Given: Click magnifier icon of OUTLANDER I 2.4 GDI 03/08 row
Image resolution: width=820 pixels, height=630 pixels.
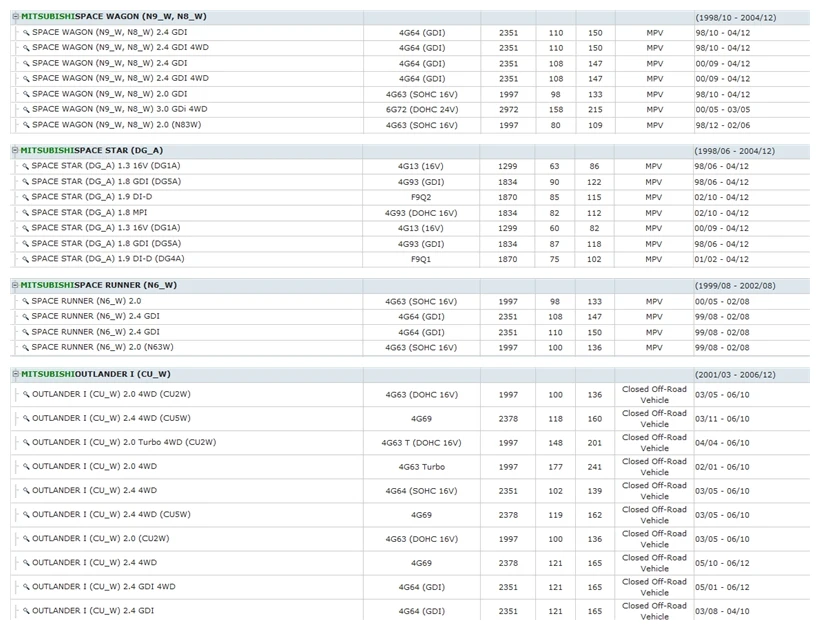Looking at the screenshot, I should coord(26,611).
